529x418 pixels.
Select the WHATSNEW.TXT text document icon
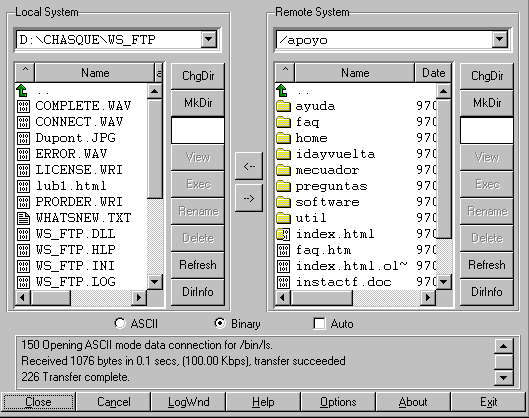[x=23, y=218]
